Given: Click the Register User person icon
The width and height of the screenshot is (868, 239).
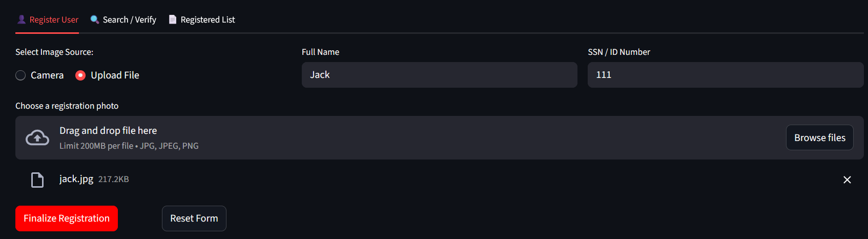Looking at the screenshot, I should (x=22, y=19).
